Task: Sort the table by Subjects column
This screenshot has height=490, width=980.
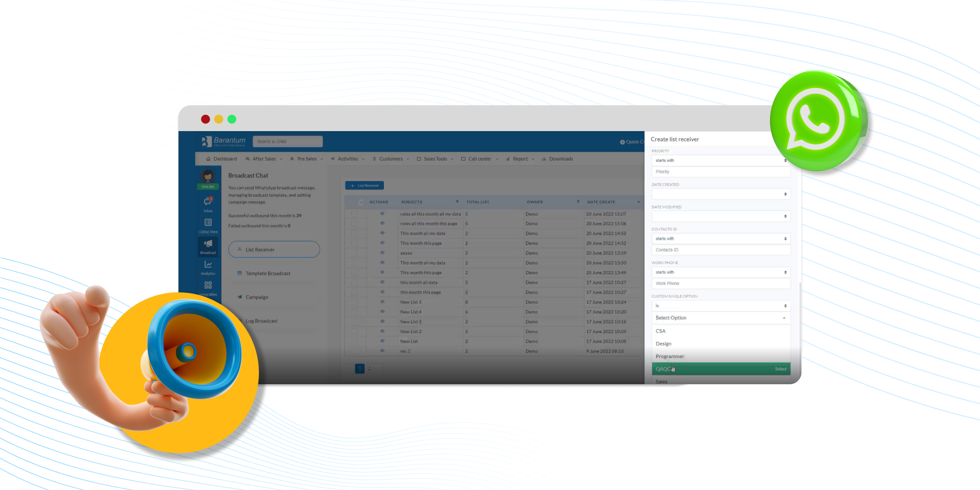Action: tap(457, 201)
